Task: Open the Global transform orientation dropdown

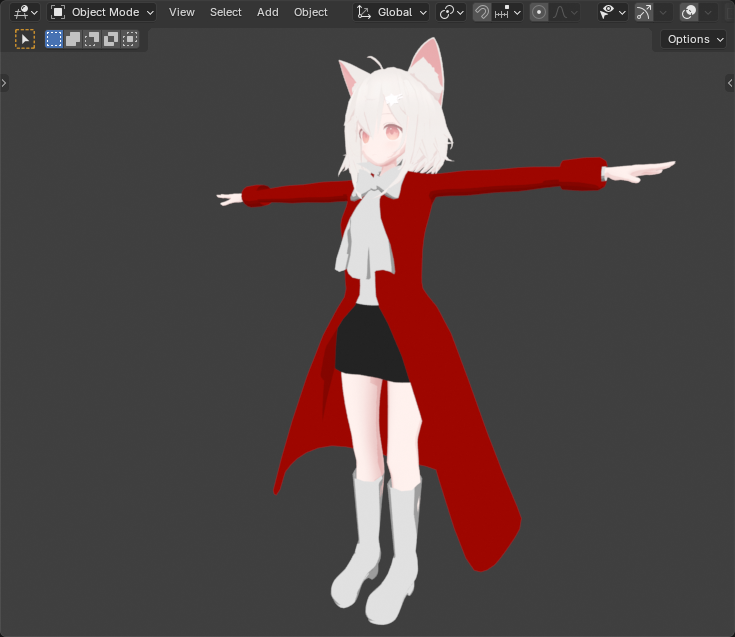Action: (391, 12)
